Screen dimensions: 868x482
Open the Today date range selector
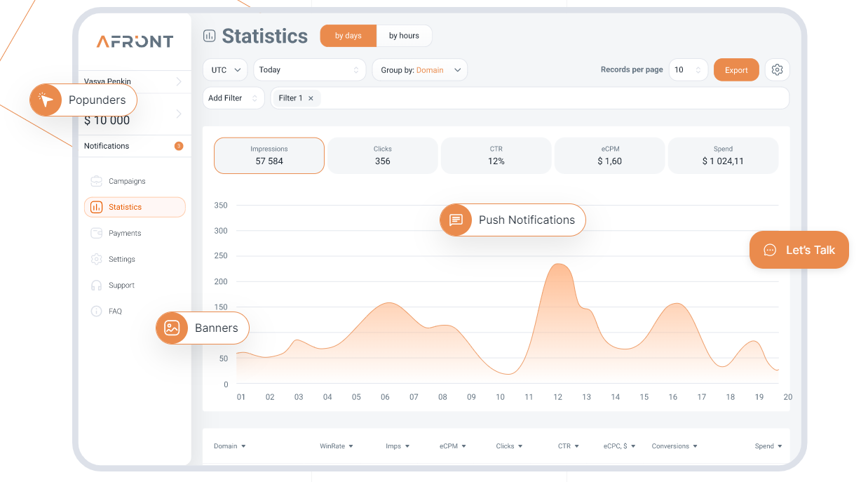(309, 70)
